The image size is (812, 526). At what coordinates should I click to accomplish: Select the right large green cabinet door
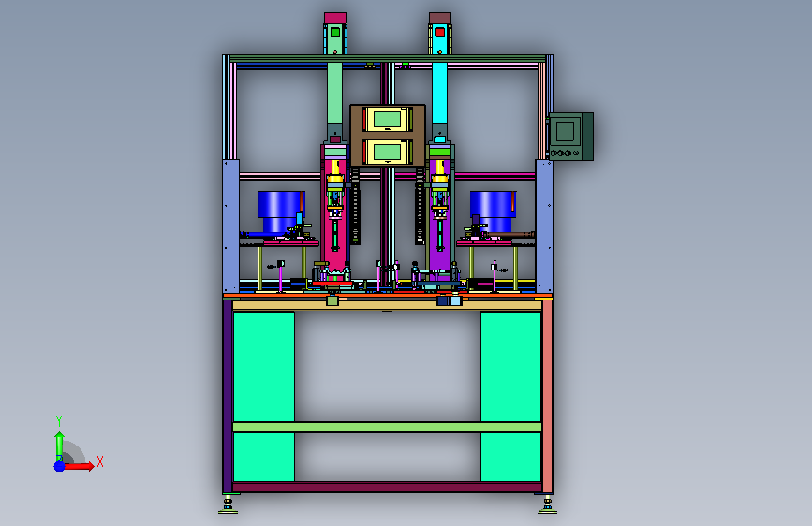pyautogui.click(x=510, y=367)
